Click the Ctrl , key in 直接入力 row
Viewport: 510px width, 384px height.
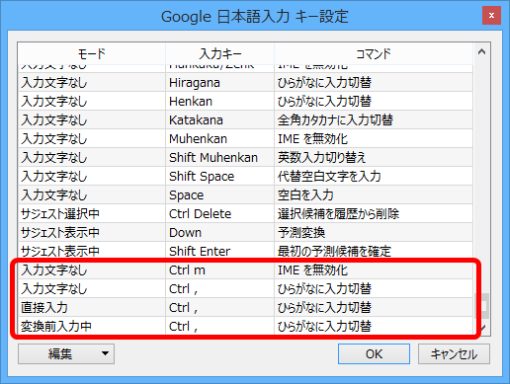220,307
